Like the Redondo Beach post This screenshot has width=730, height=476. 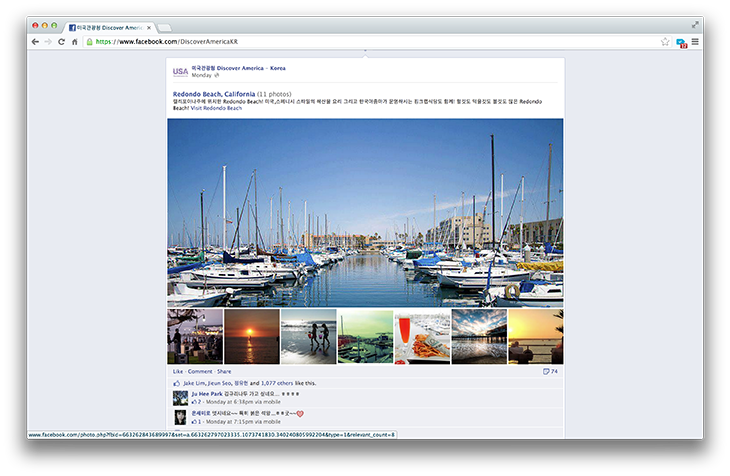(x=178, y=371)
